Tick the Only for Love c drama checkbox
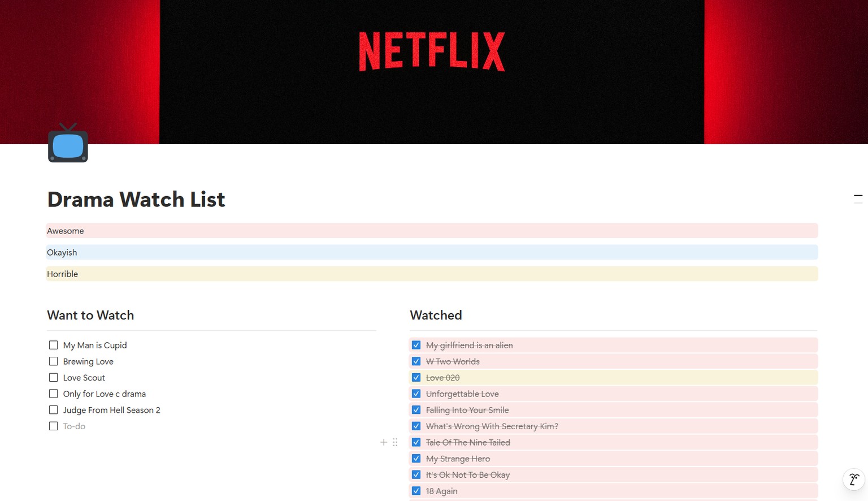 click(x=53, y=394)
